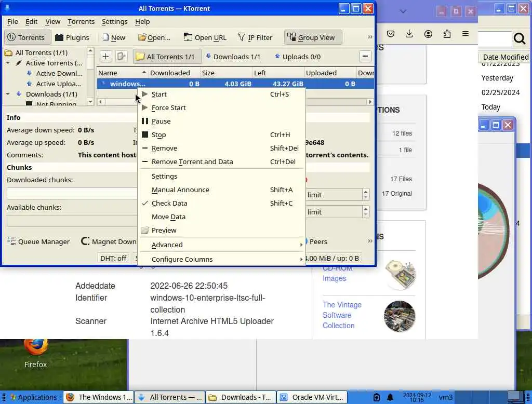The height and width of the screenshot is (404, 532).
Task: Open KTorrent Settings menu
Action: coord(114,22)
